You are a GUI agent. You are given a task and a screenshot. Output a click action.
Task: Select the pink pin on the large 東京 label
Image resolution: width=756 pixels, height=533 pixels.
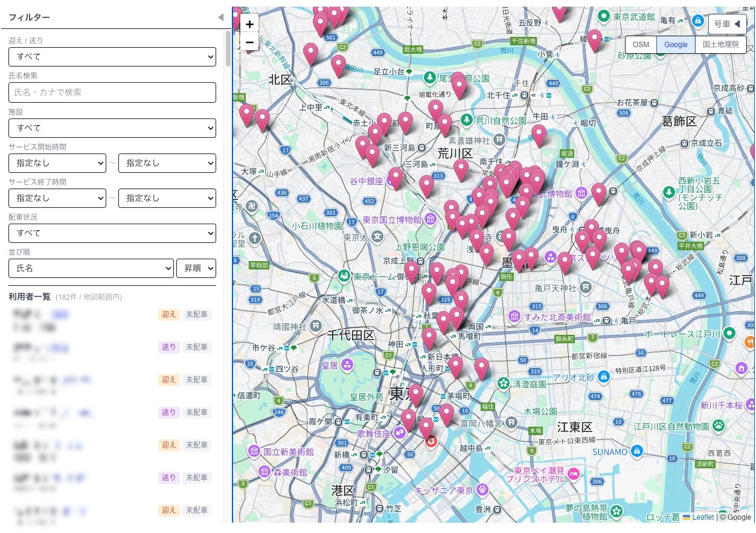pos(415,396)
